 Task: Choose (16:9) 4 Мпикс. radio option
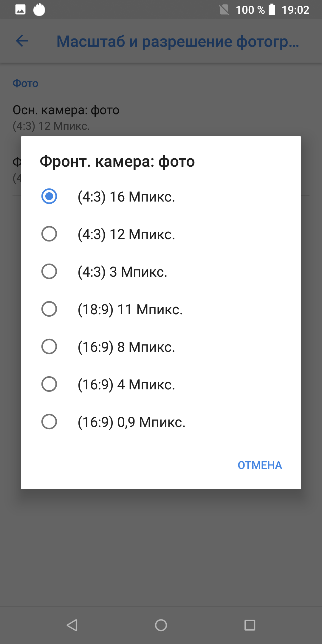click(49, 384)
